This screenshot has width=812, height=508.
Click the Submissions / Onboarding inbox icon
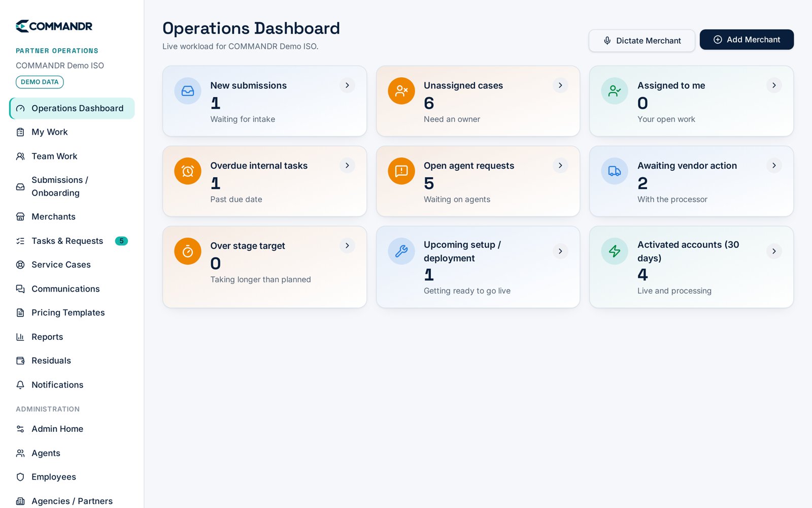pos(20,187)
